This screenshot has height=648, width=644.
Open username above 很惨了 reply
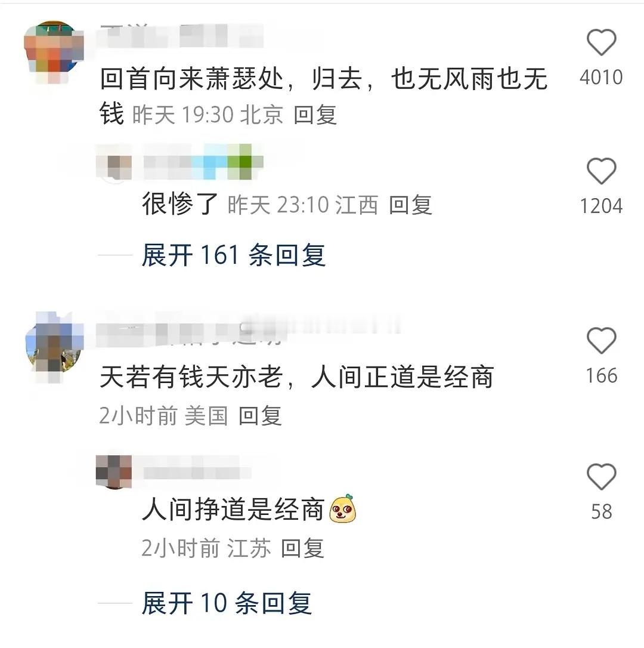click(x=203, y=162)
